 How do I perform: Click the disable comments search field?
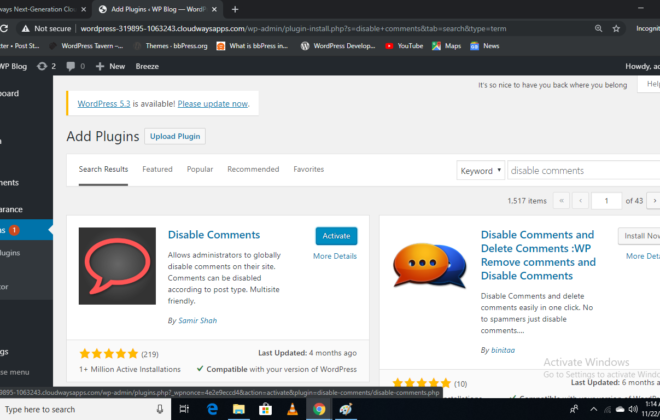(583, 170)
